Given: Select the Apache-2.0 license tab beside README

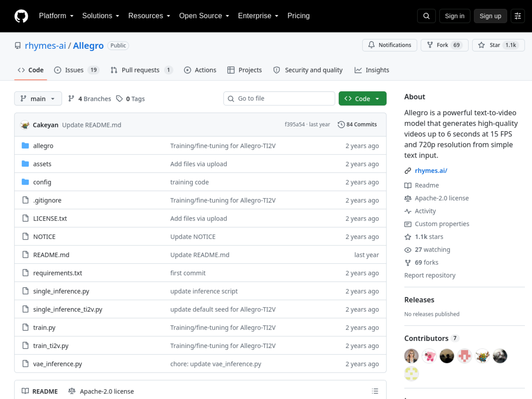Looking at the screenshot, I should pyautogui.click(x=101, y=391).
